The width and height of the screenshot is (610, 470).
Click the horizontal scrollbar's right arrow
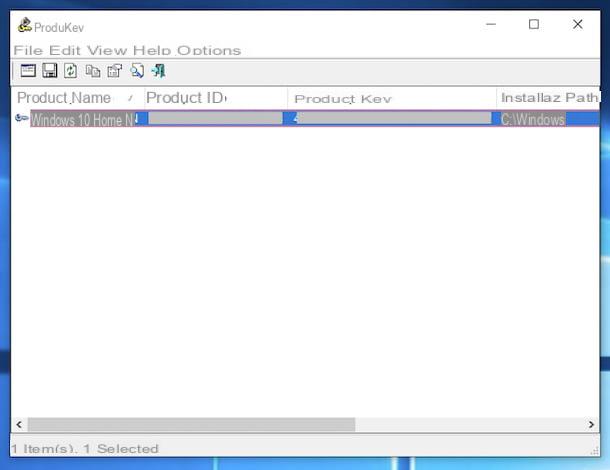[x=591, y=424]
